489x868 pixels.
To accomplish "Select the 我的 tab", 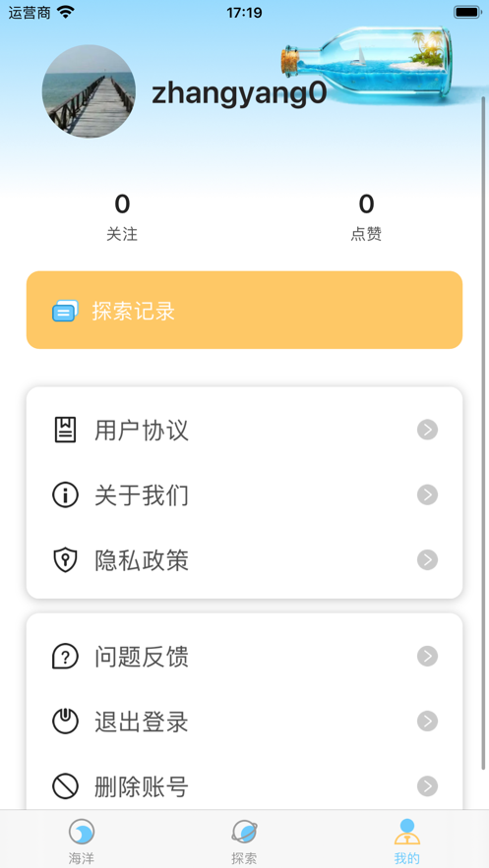I will 407,840.
